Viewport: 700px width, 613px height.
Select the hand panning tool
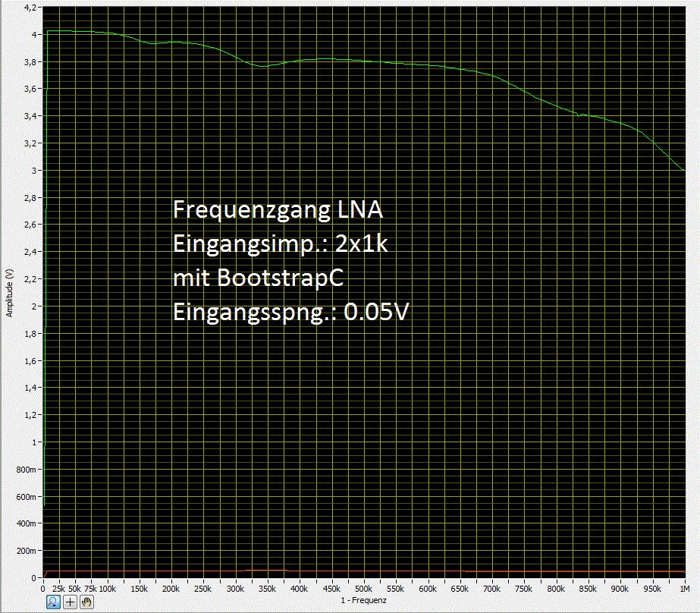86,602
